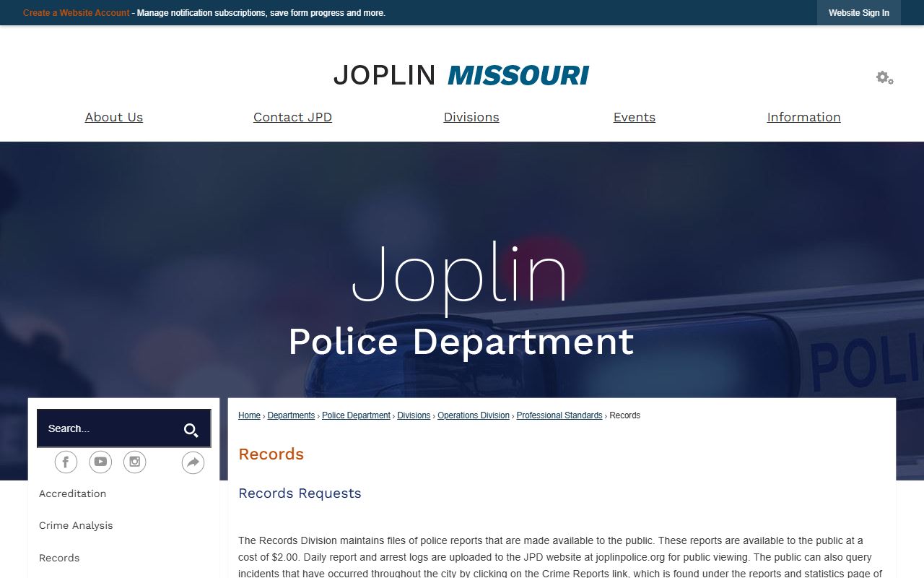Open the Events menu
The image size is (924, 578).
click(x=635, y=117)
